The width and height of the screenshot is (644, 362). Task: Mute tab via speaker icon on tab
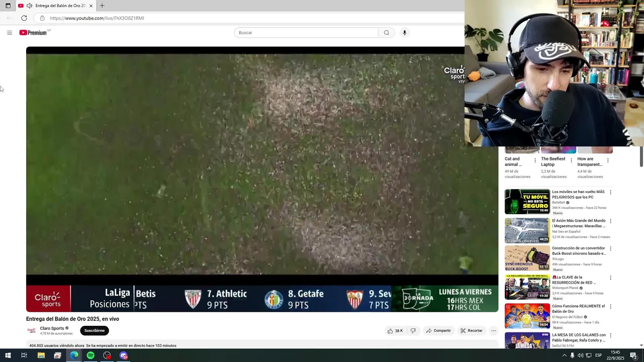click(x=29, y=6)
